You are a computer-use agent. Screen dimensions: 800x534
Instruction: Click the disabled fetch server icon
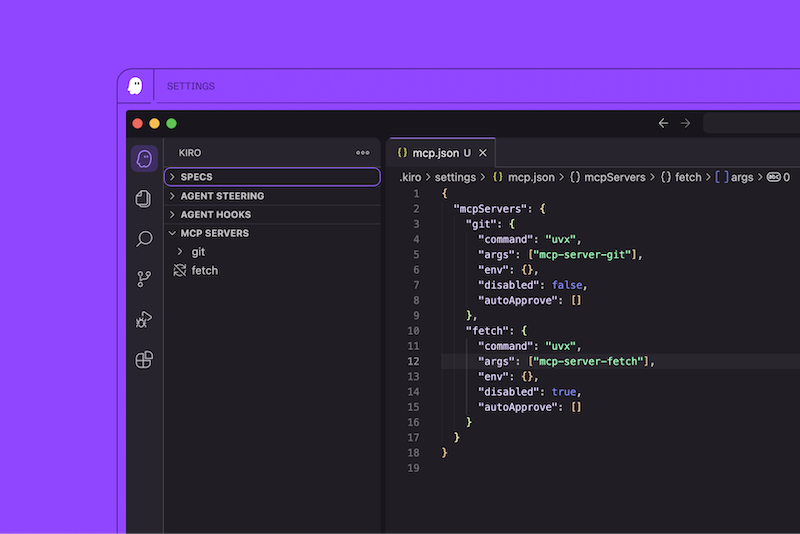pos(180,271)
